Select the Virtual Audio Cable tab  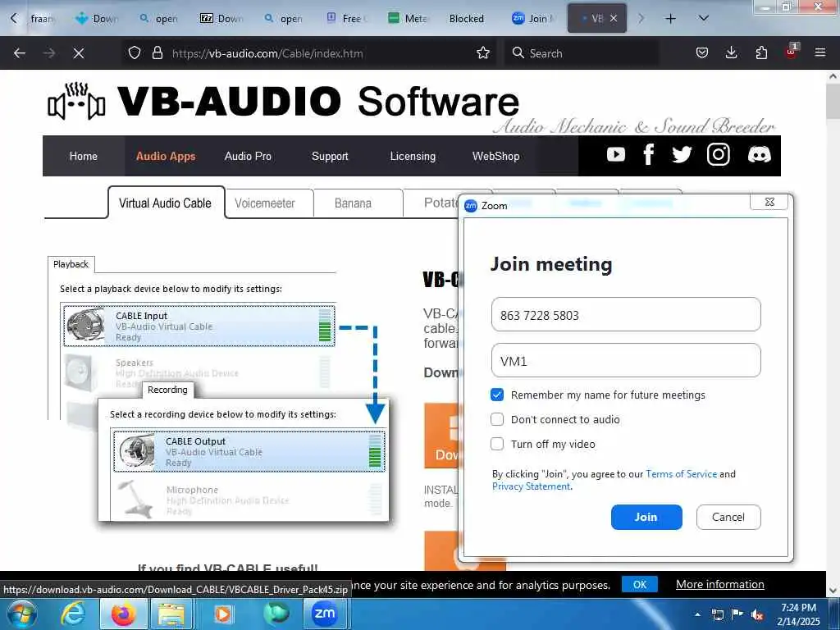(166, 203)
